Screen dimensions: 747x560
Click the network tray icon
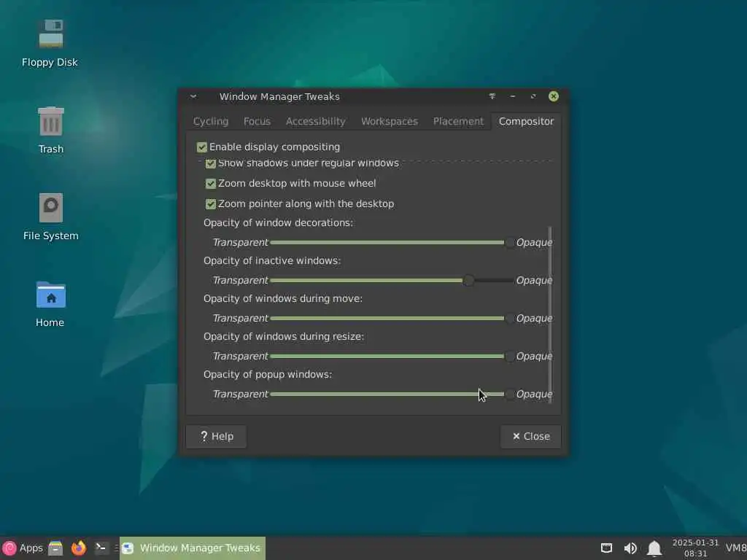click(x=606, y=548)
